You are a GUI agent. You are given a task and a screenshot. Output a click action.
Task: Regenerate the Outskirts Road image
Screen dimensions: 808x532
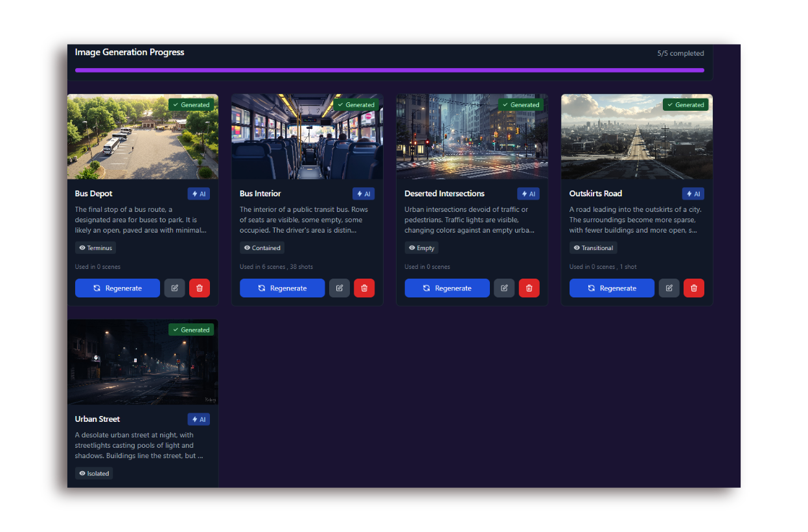(x=612, y=288)
